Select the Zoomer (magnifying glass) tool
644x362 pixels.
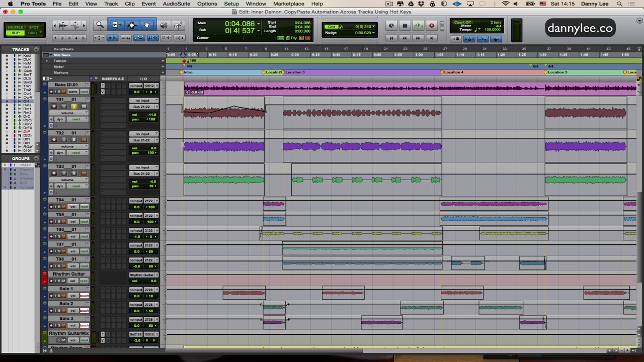(x=100, y=25)
